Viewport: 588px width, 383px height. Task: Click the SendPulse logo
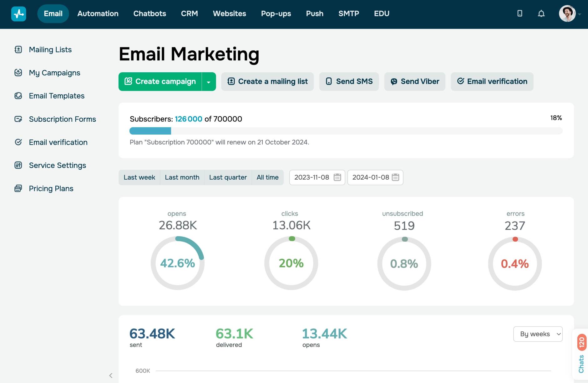click(19, 14)
